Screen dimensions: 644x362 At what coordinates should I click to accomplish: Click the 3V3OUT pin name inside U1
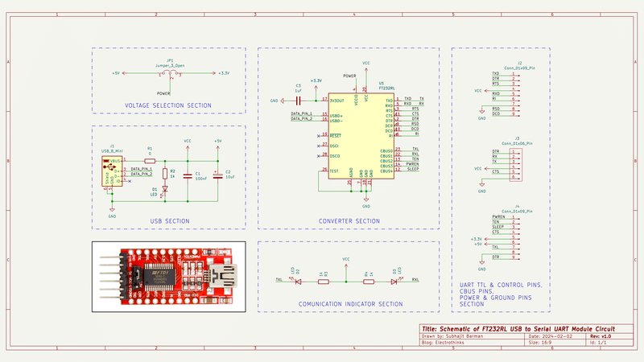pyautogui.click(x=336, y=101)
